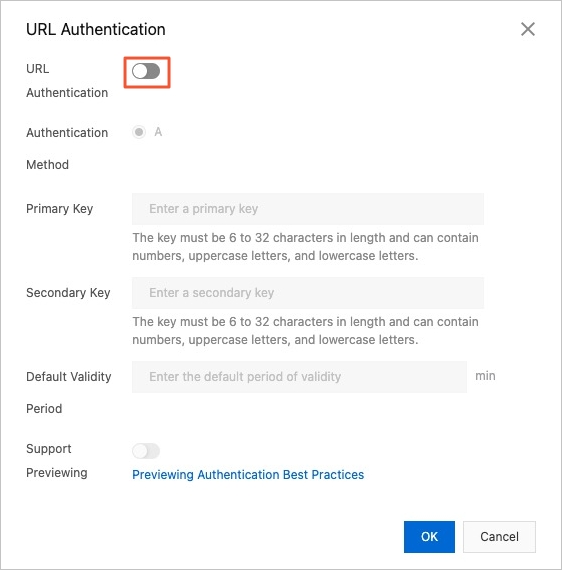562x570 pixels.
Task: Dismiss the dialog using Cancel
Action: tap(499, 537)
